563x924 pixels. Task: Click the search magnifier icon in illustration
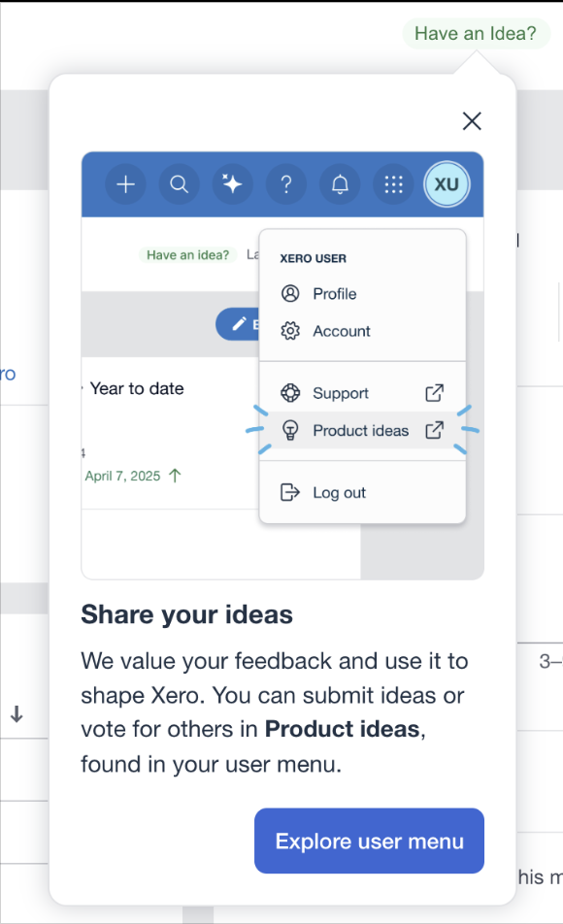180,184
